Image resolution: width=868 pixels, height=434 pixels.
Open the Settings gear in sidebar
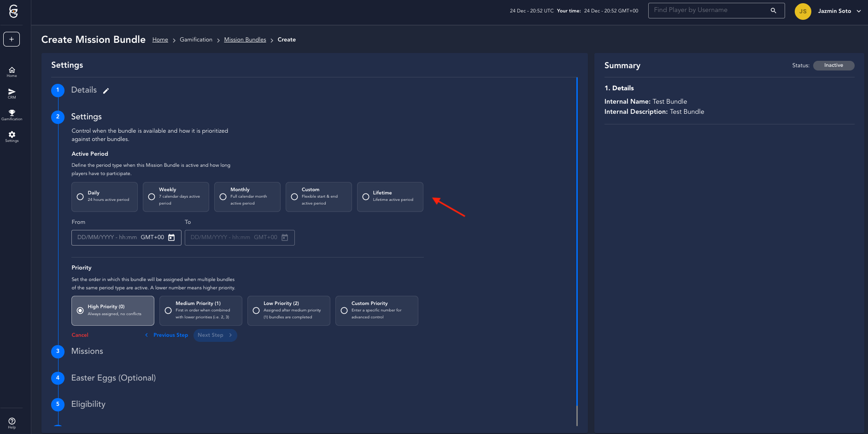pyautogui.click(x=12, y=136)
